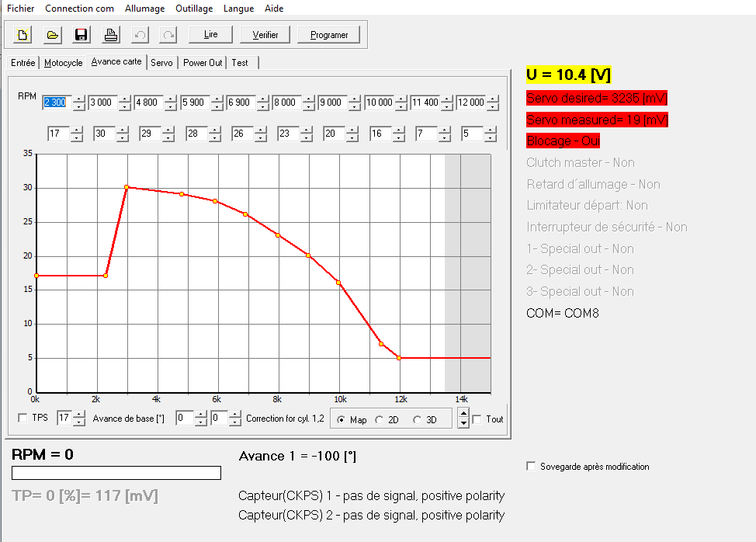Adjust stepper of RPM 11 400 field
The width and height of the screenshot is (756, 542).
[447, 102]
